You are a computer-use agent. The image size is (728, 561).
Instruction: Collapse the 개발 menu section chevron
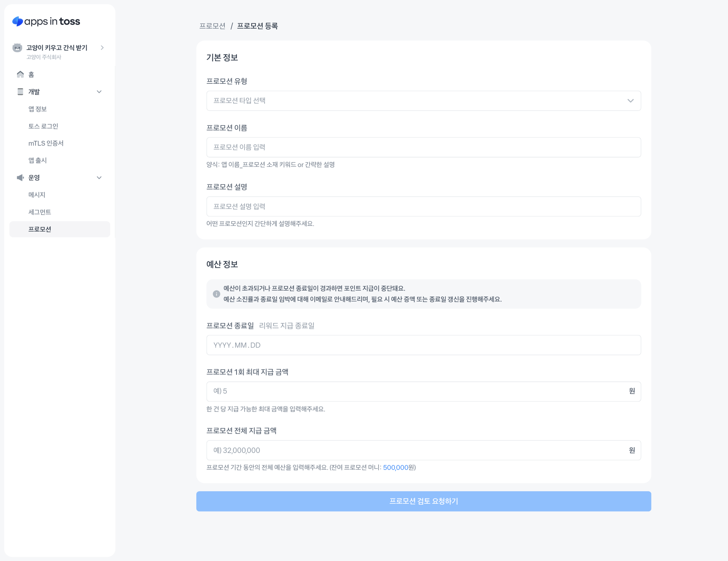tap(99, 92)
